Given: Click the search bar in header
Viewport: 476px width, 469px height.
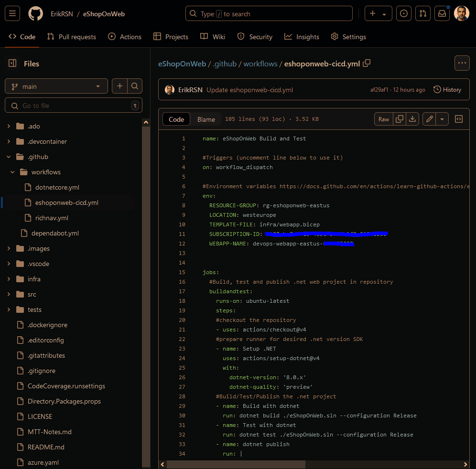Looking at the screenshot, I should 269,14.
